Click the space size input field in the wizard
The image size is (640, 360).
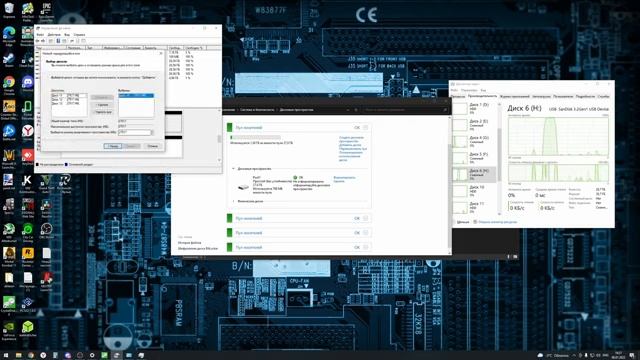click(x=134, y=132)
